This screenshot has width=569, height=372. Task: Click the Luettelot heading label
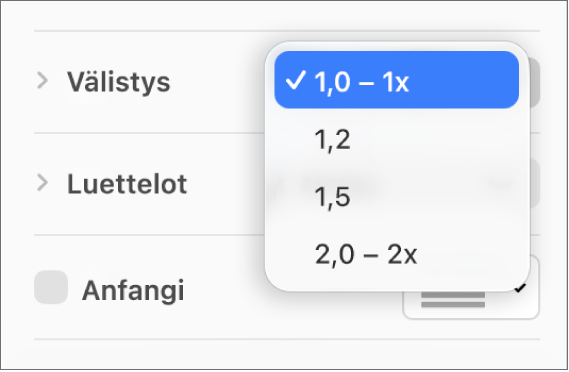pyautogui.click(x=127, y=184)
